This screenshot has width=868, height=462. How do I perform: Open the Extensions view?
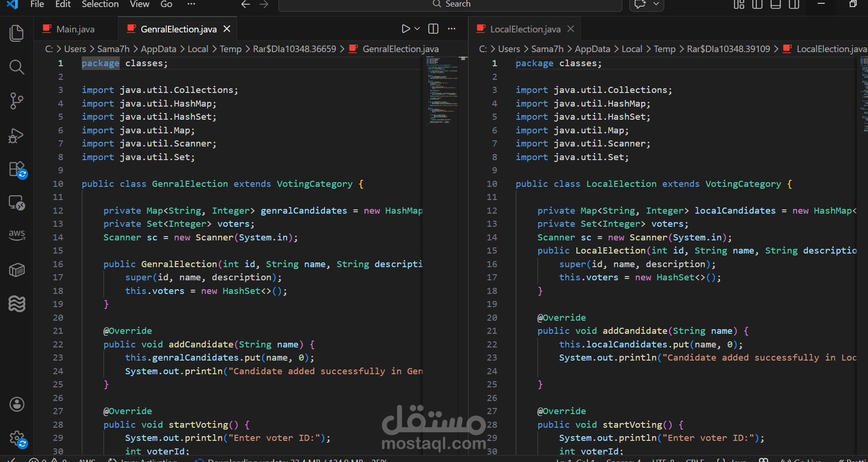point(18,170)
